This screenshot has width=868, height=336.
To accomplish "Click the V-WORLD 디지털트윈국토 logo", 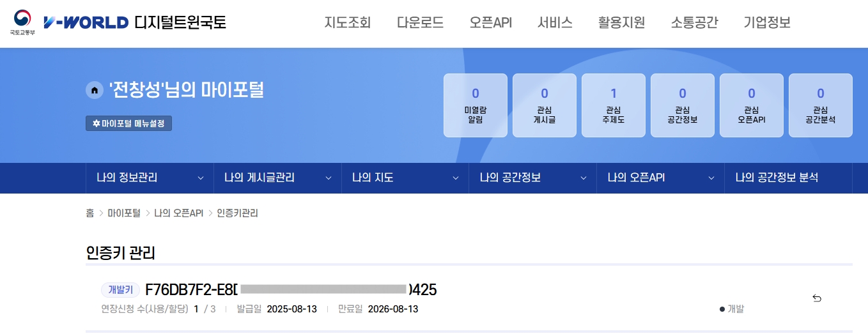I will tap(135, 23).
